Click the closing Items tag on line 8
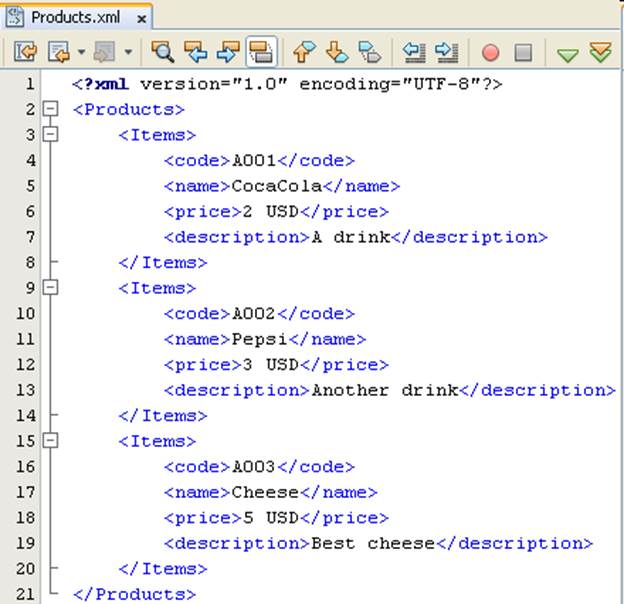 [x=163, y=263]
